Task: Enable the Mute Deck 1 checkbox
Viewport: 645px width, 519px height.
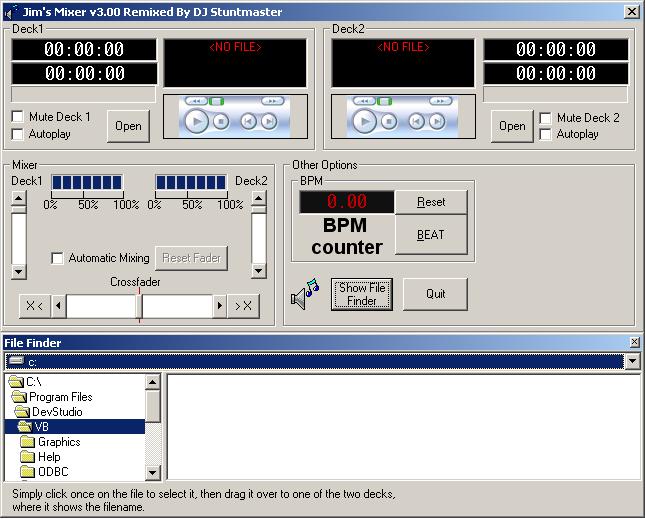Action: point(18,117)
